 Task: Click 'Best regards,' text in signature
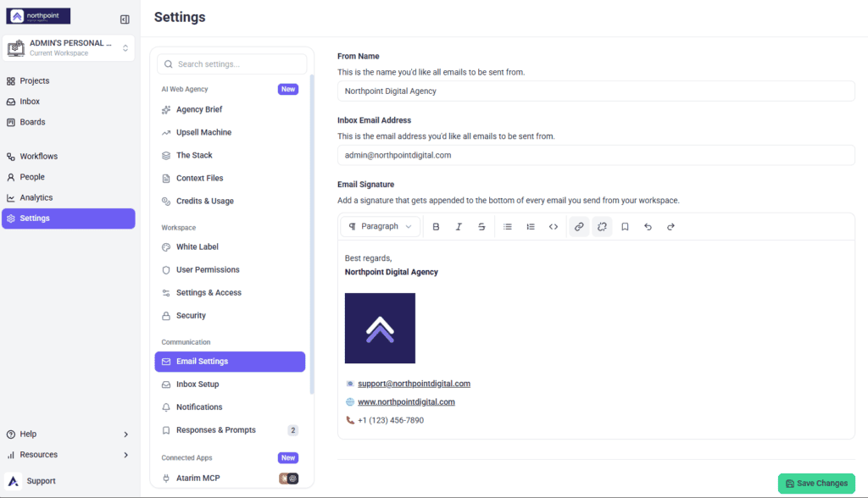tap(368, 258)
